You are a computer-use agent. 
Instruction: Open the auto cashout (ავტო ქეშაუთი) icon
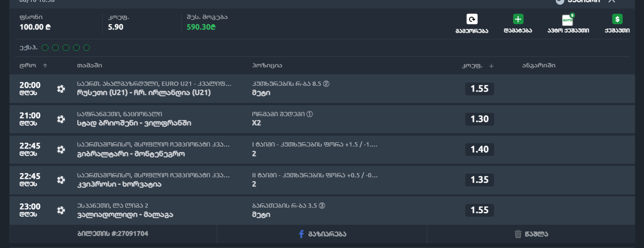568,19
